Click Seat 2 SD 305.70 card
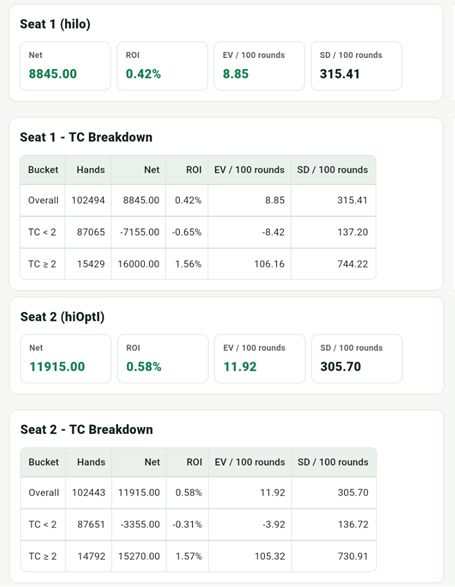Image resolution: width=455 pixels, height=587 pixels. coord(357,359)
